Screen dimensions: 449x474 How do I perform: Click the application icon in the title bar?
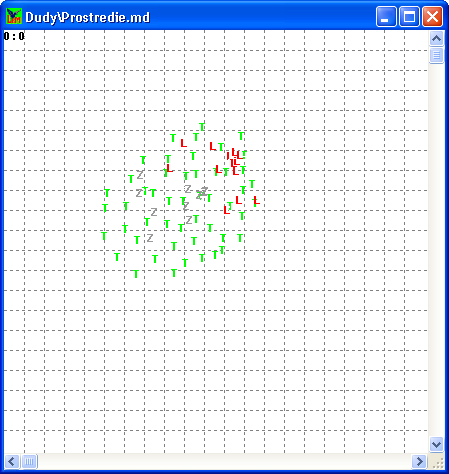pos(14,16)
